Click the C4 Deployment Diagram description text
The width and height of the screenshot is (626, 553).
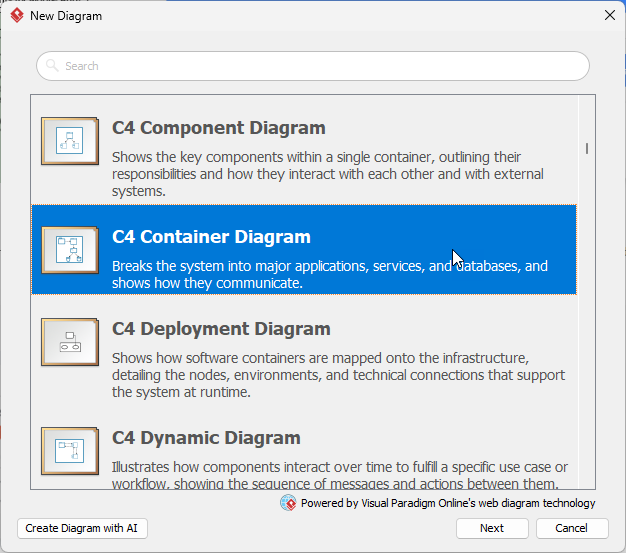[x=338, y=375]
